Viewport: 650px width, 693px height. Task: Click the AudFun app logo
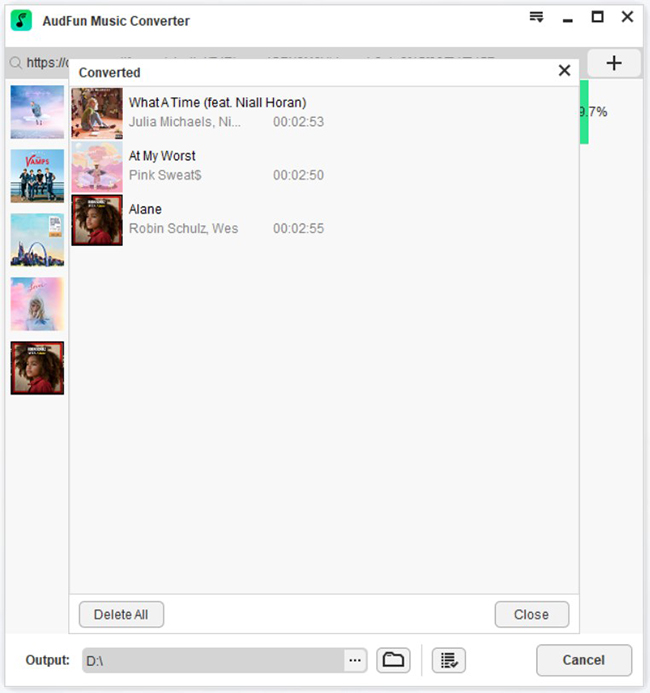click(21, 21)
